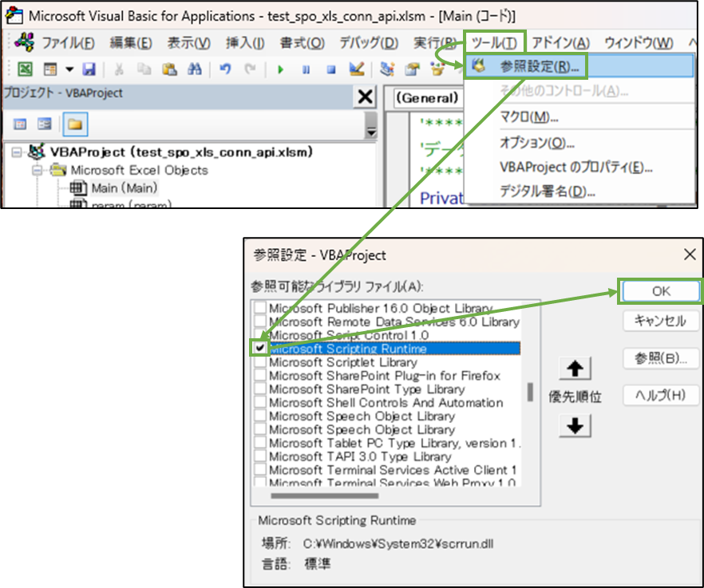Open the UserForm insert dropdown arrow

69,69
